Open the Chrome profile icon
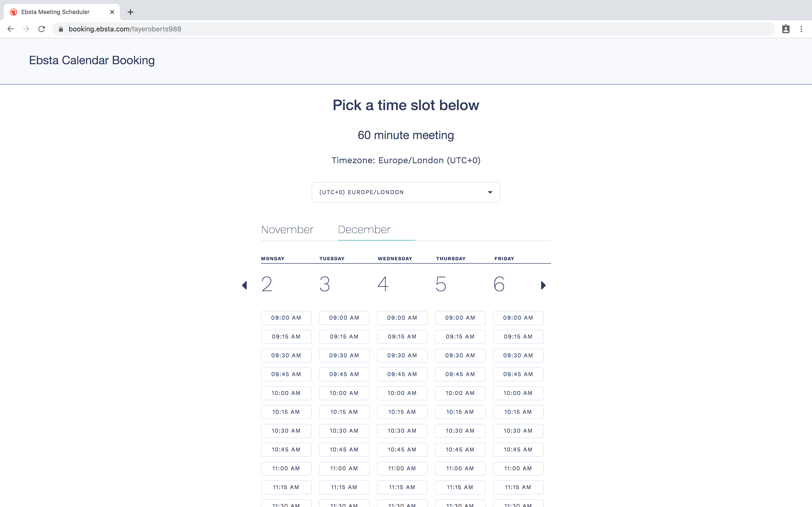The image size is (812, 507). point(785,29)
